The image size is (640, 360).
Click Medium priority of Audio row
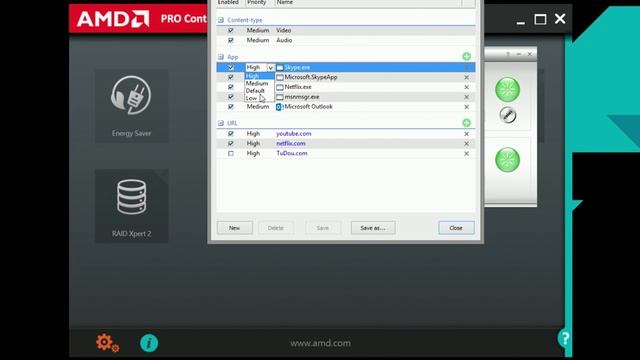tap(258, 40)
